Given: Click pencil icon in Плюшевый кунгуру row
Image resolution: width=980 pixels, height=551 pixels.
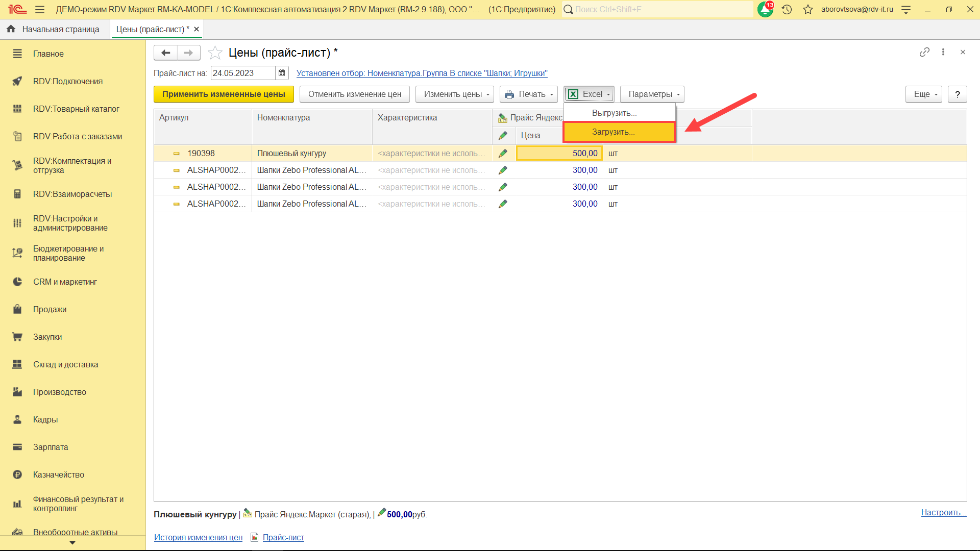Looking at the screenshot, I should [503, 153].
